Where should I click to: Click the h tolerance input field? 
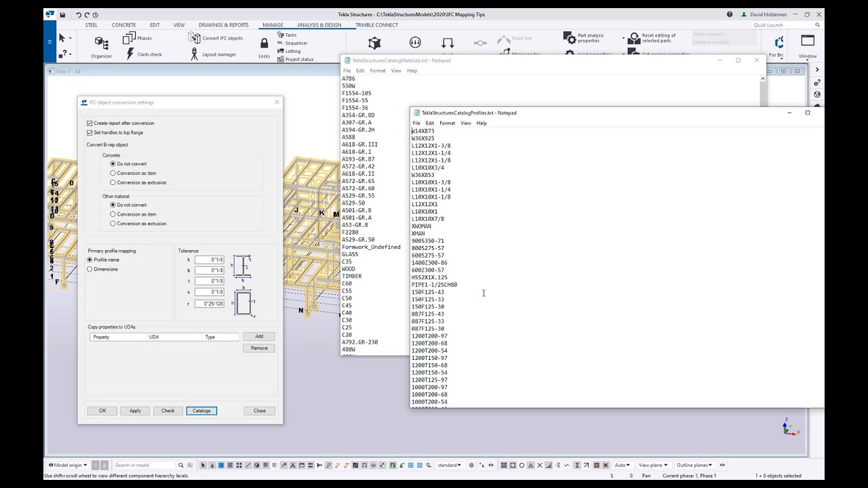[x=210, y=260]
